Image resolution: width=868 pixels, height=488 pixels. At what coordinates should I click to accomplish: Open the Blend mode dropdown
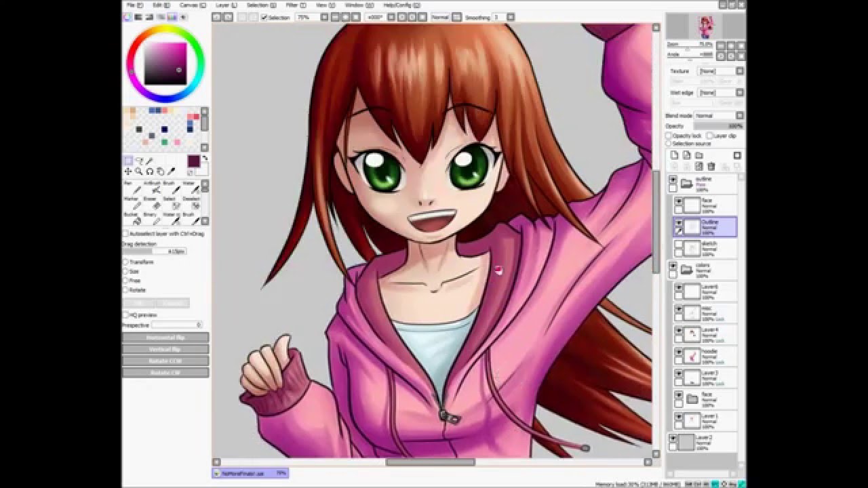coord(740,116)
